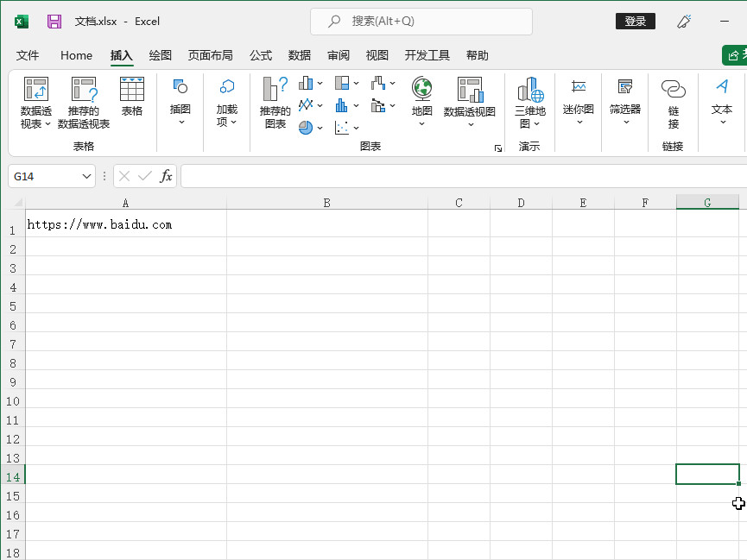The width and height of the screenshot is (747, 560).
Task: Select column G header
Action: [707, 203]
